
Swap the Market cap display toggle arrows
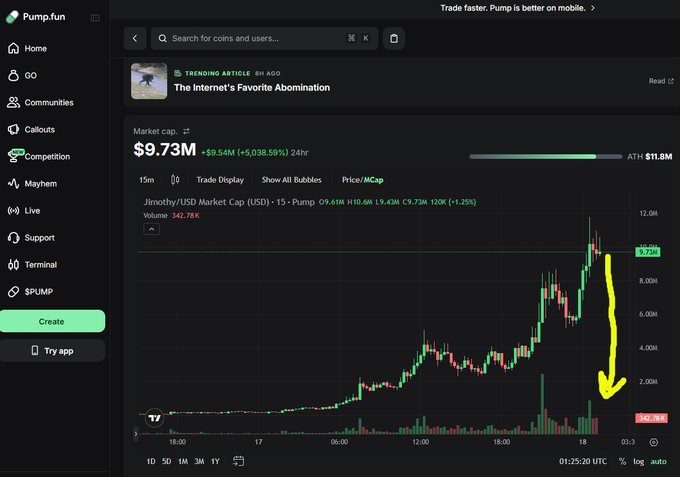(x=186, y=131)
